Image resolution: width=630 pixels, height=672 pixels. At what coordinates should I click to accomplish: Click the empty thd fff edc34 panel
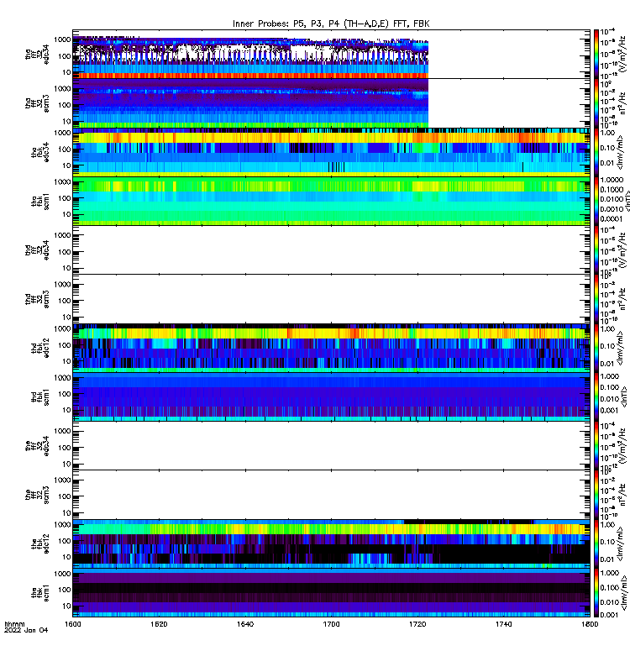(331, 249)
